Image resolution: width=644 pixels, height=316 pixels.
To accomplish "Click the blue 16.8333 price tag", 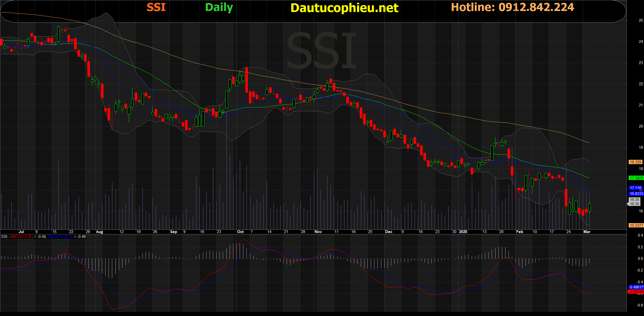I will (636, 194).
